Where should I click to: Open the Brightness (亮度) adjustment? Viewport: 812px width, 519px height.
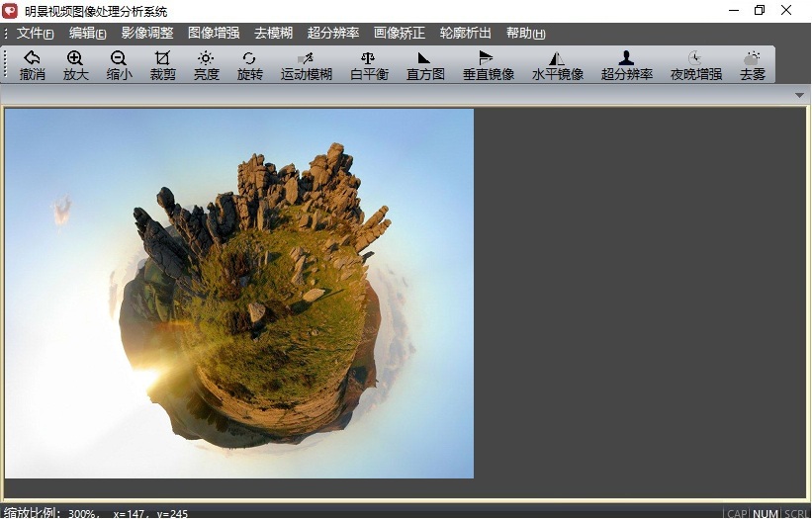[x=206, y=65]
